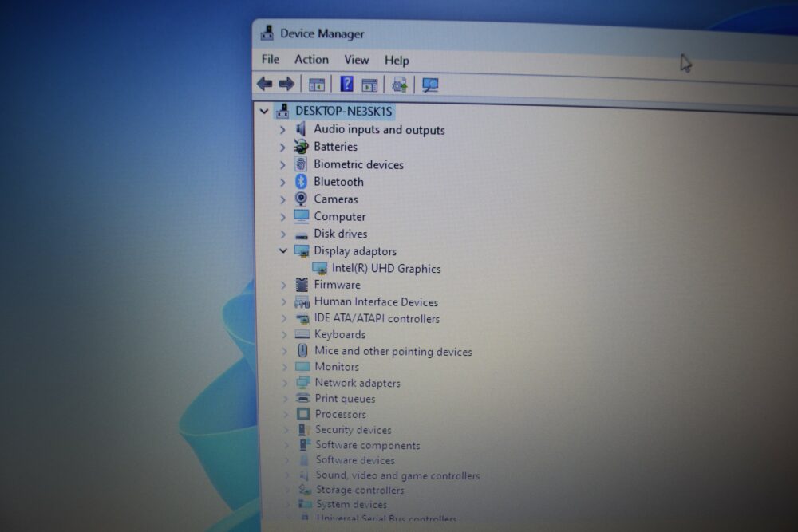
Task: Select the Print queues label
Action: pos(345,399)
